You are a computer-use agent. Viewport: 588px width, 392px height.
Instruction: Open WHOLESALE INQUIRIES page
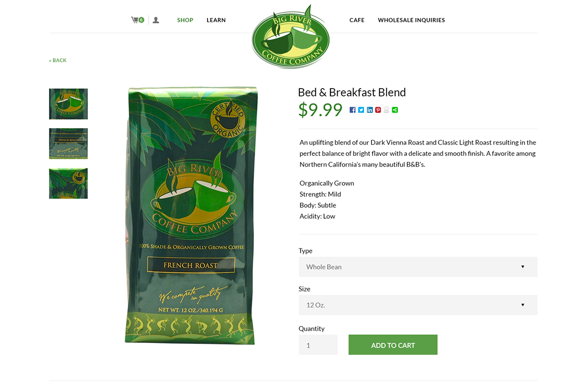[411, 20]
